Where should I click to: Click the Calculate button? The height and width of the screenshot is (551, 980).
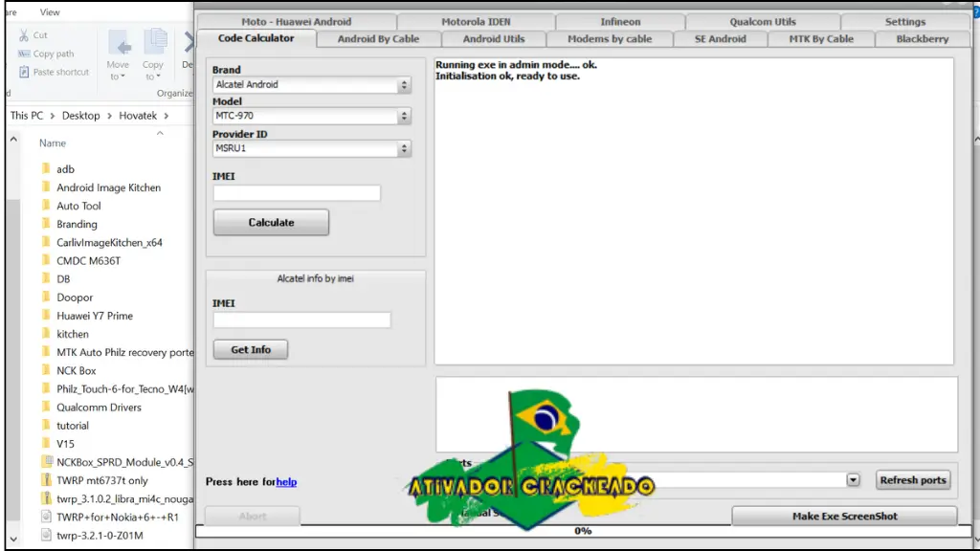pos(271,222)
